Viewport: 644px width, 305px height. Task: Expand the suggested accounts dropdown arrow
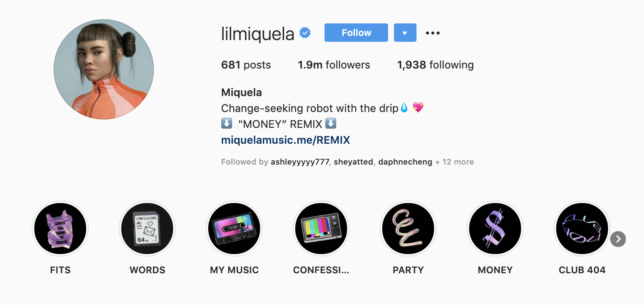point(405,33)
